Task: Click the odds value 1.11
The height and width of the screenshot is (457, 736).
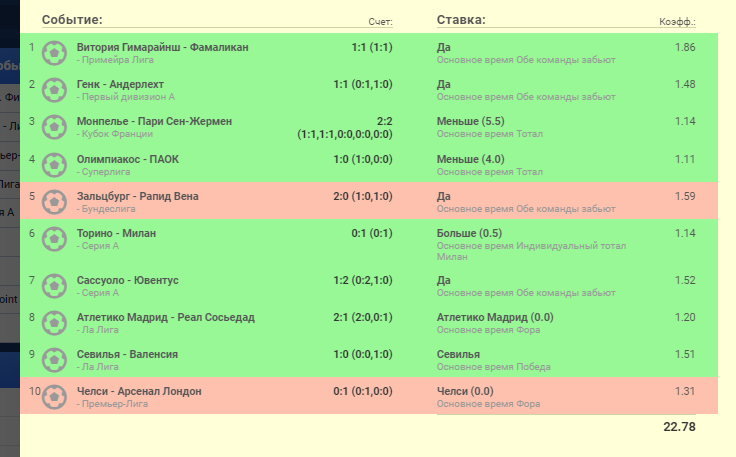Action: coord(685,160)
